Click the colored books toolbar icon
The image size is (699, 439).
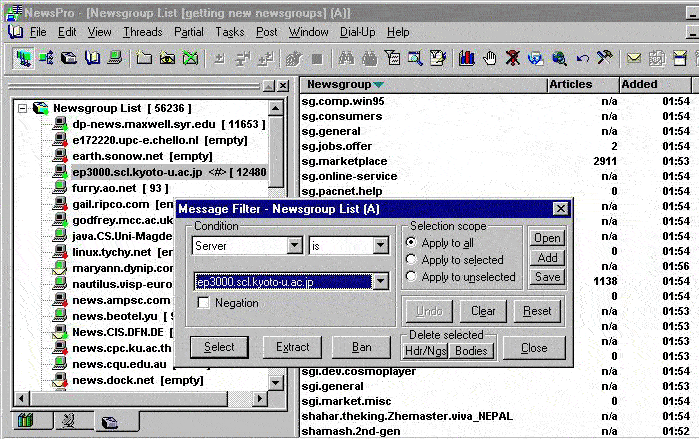(x=466, y=58)
